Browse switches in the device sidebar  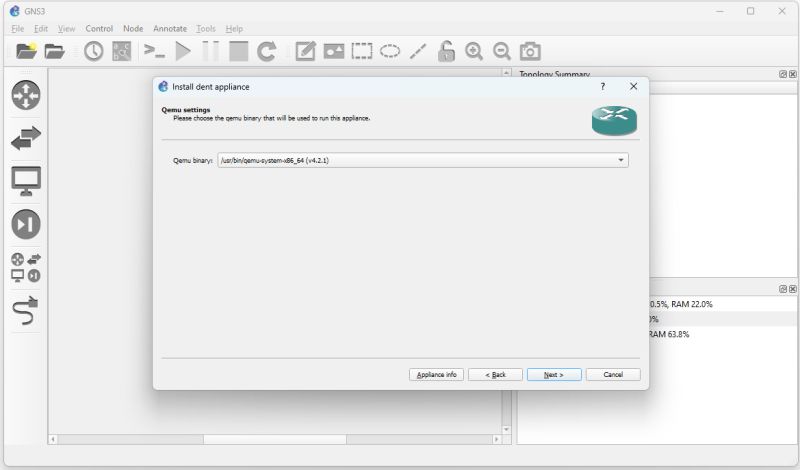click(26, 138)
